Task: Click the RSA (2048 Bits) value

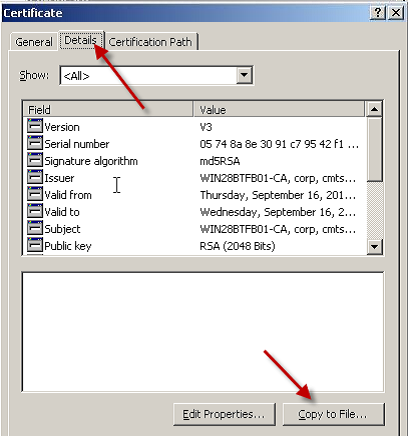Action: 237,246
